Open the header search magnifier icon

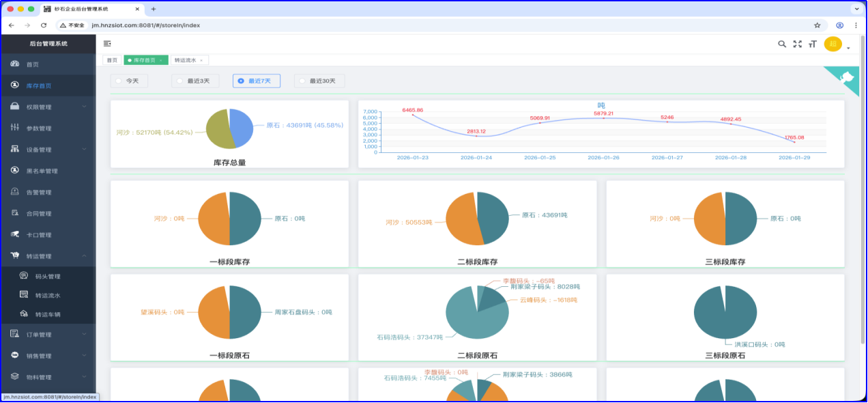[782, 44]
